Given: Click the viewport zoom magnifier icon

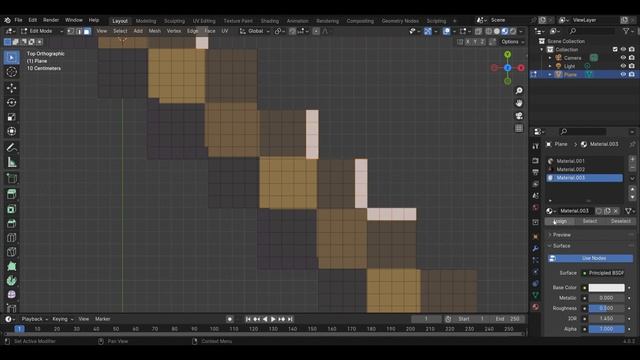Looking at the screenshot, I should click(x=519, y=91).
